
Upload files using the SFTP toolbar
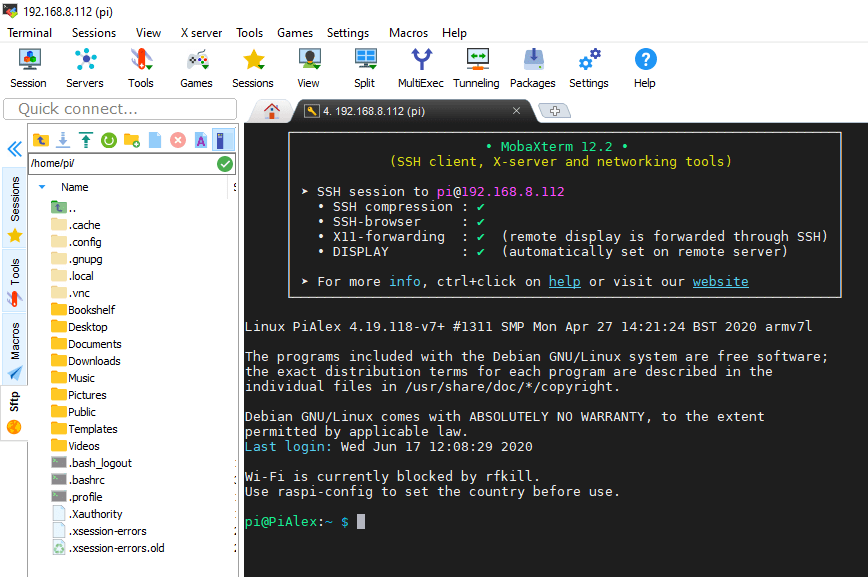[x=86, y=140]
